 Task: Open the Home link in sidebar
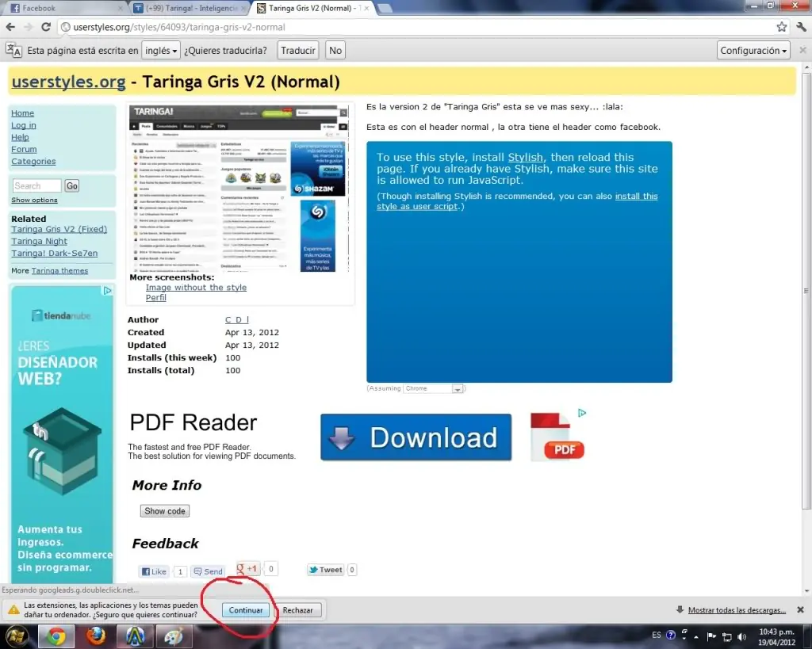(x=23, y=113)
